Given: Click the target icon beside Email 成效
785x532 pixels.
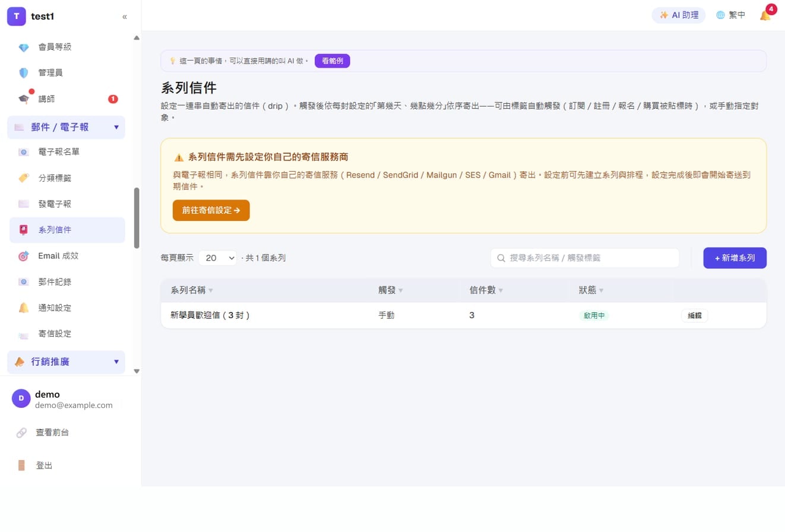Looking at the screenshot, I should [x=24, y=256].
